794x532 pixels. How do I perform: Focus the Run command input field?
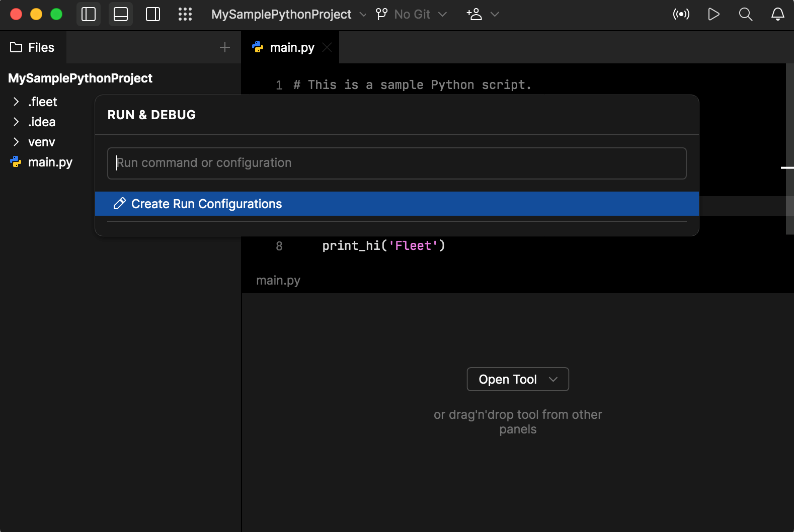pyautogui.click(x=396, y=163)
